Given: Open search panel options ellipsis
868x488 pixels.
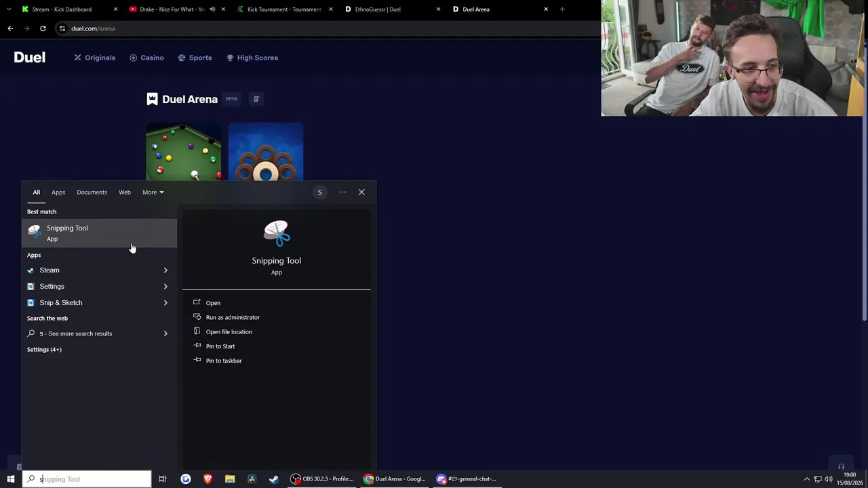Looking at the screenshot, I should (342, 192).
